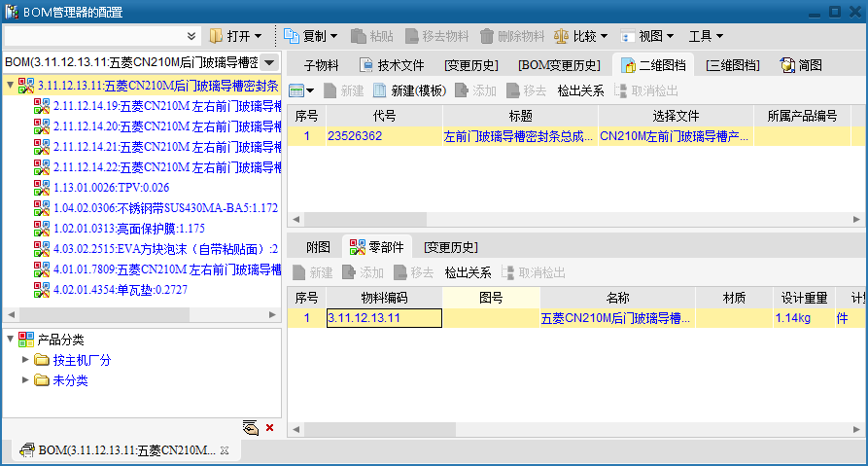Switch to the 子物料 tab

tap(321, 65)
